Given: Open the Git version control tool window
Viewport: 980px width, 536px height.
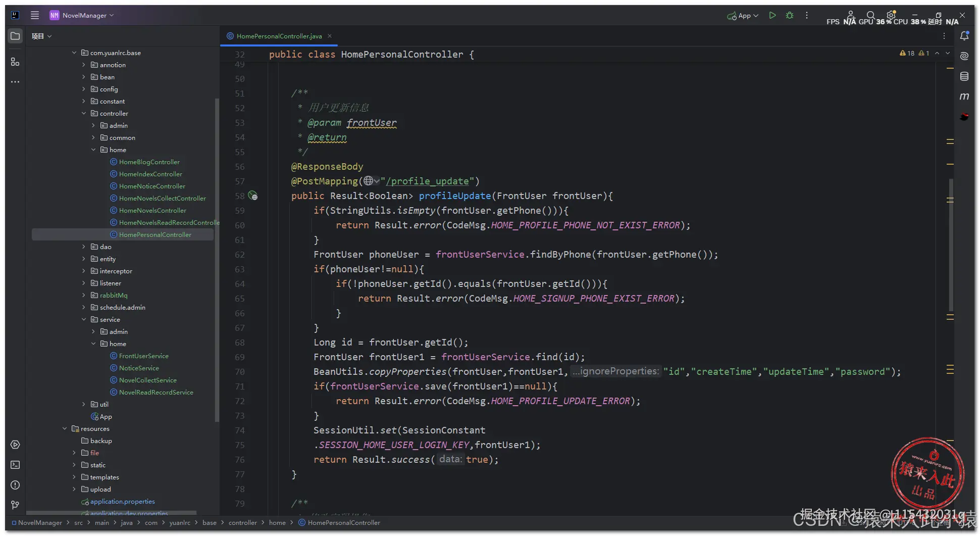Looking at the screenshot, I should (15, 505).
